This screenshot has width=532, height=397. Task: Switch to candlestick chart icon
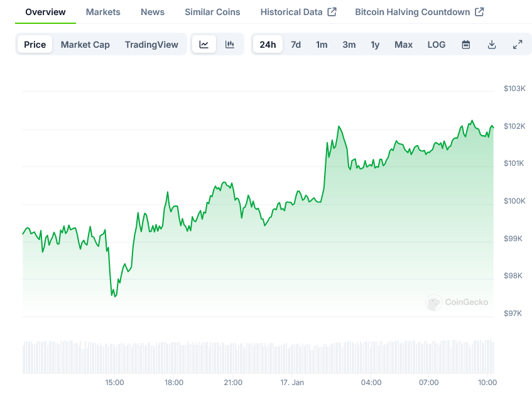point(230,45)
